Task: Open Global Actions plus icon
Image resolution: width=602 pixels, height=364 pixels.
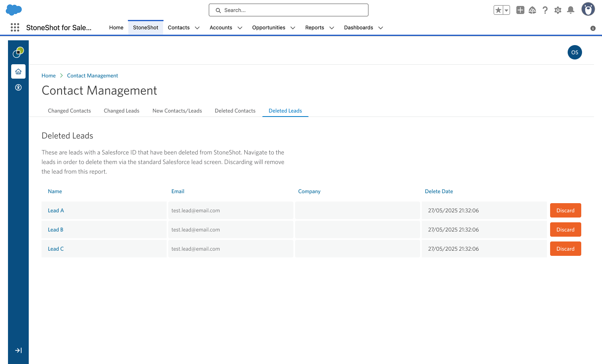Action: pyautogui.click(x=520, y=10)
